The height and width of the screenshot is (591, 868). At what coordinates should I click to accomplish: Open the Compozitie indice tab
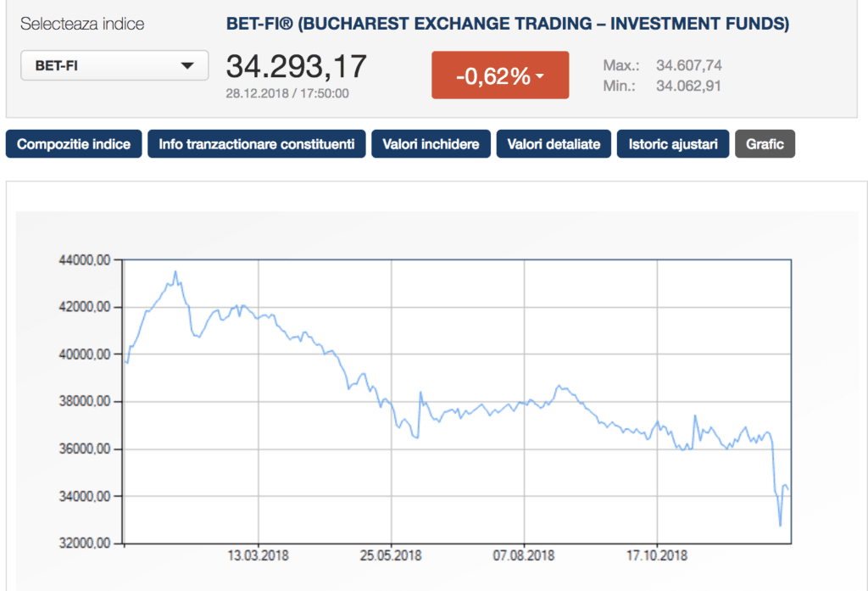click(x=74, y=144)
